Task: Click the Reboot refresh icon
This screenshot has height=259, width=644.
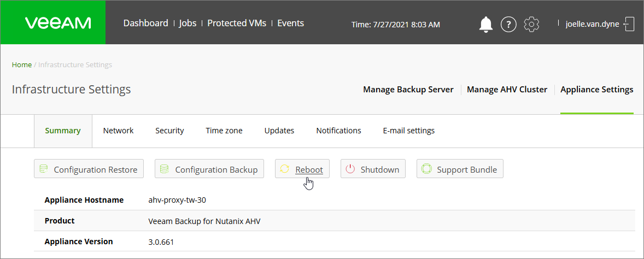Action: pyautogui.click(x=285, y=169)
